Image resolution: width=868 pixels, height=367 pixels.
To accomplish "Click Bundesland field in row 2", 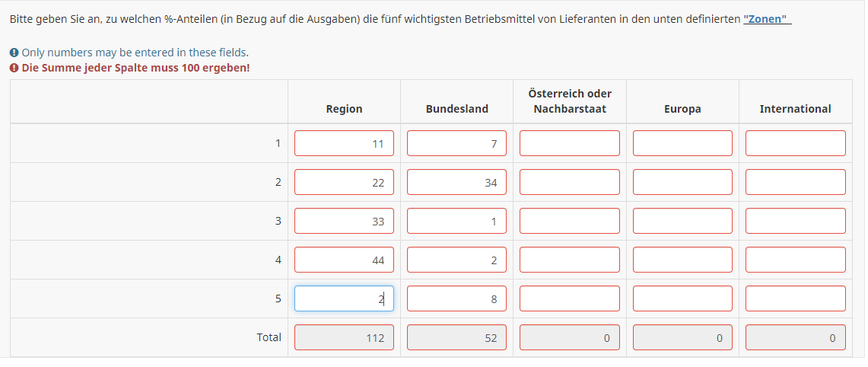I will [x=456, y=182].
